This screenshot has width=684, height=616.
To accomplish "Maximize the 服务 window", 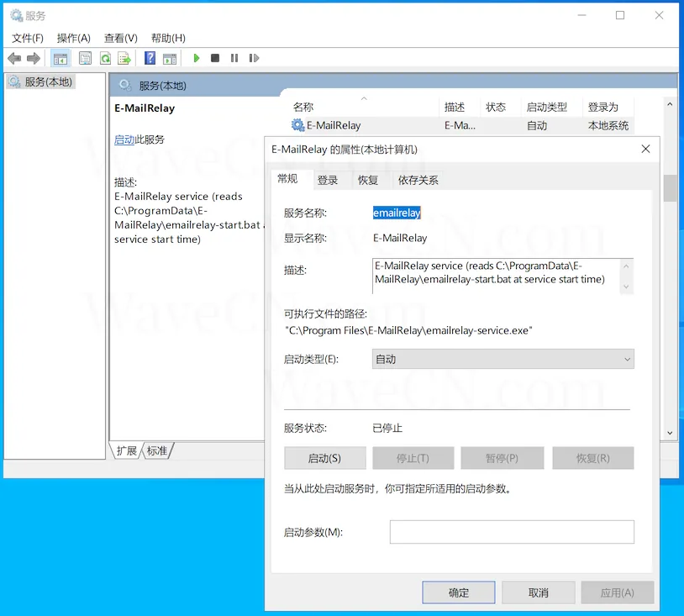I will 620,16.
